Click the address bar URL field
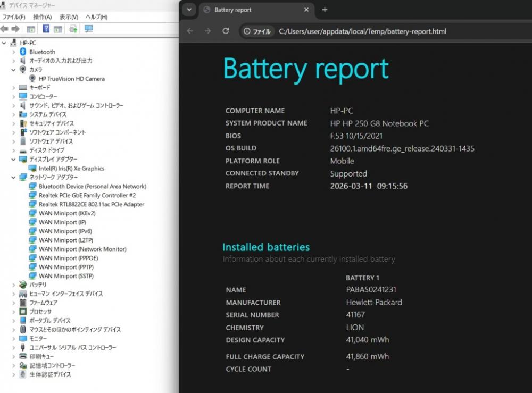 [x=362, y=31]
